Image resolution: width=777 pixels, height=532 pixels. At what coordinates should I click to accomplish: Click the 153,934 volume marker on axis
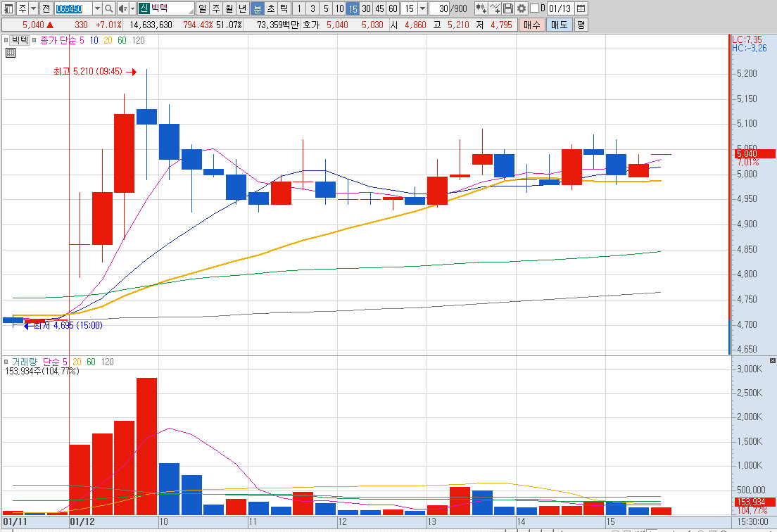pos(754,502)
